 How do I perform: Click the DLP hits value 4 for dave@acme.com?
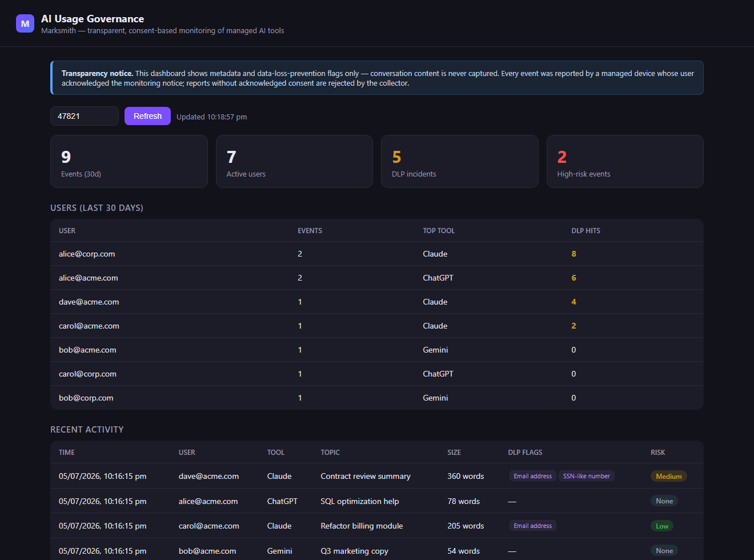[x=573, y=302]
